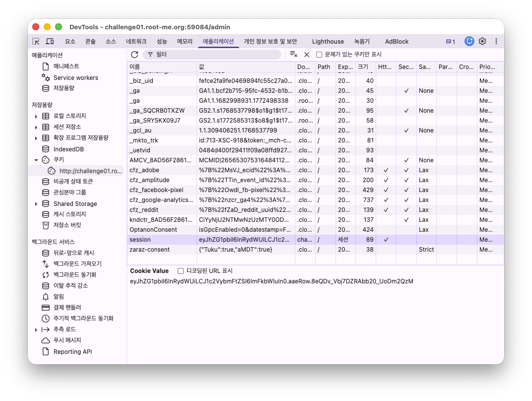532x401 pixels.
Task: Sort by Path column header
Action: pyautogui.click(x=325, y=67)
